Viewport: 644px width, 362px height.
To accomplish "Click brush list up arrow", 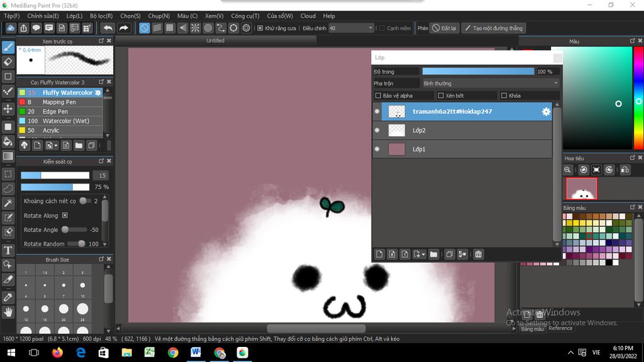I will [108, 90].
